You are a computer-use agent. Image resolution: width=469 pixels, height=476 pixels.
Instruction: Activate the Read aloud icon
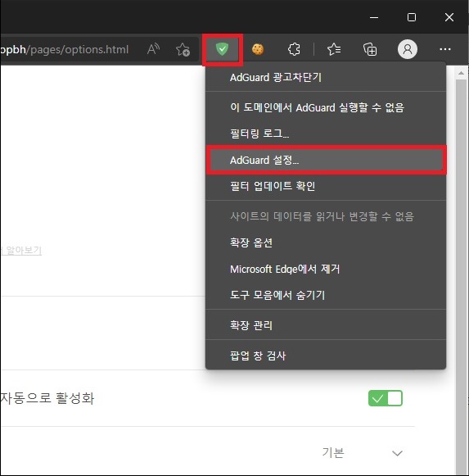point(153,49)
